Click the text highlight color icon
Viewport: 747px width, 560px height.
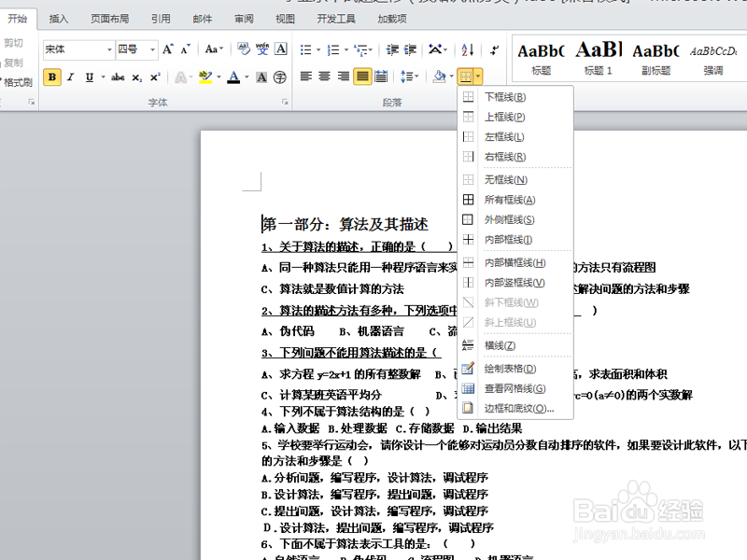point(205,77)
